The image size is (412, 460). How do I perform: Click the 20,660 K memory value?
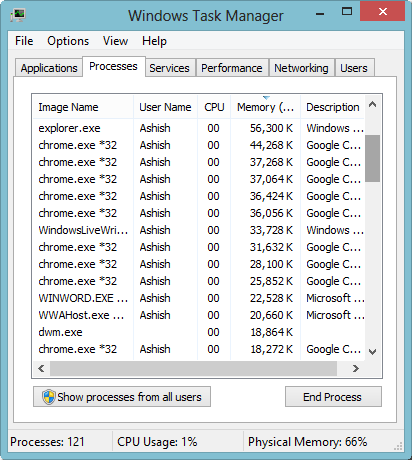click(271, 315)
